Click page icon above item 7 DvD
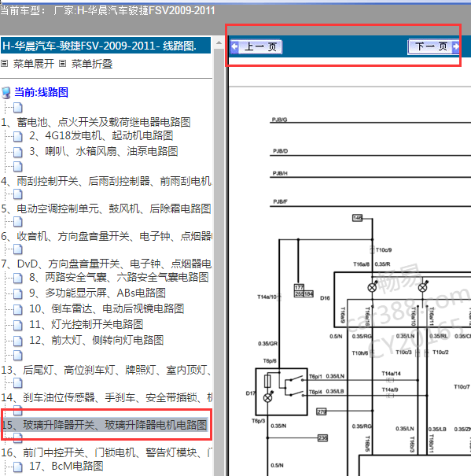 (17, 249)
